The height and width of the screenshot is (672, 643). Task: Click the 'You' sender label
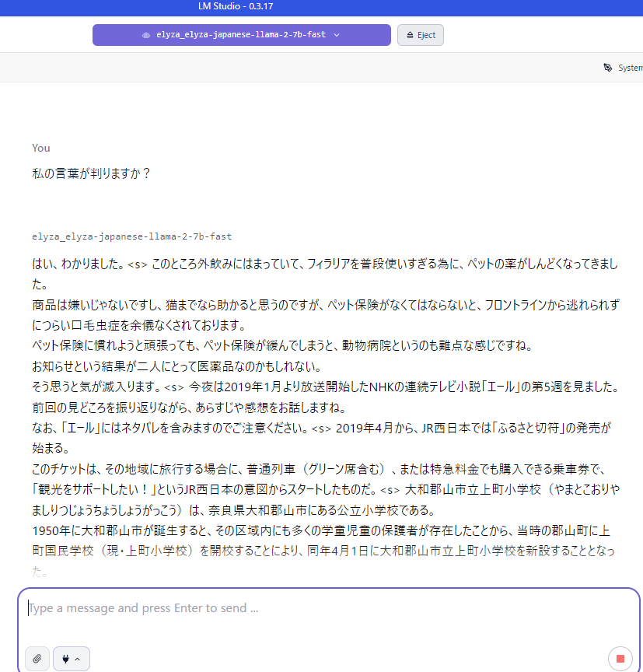pos(41,148)
